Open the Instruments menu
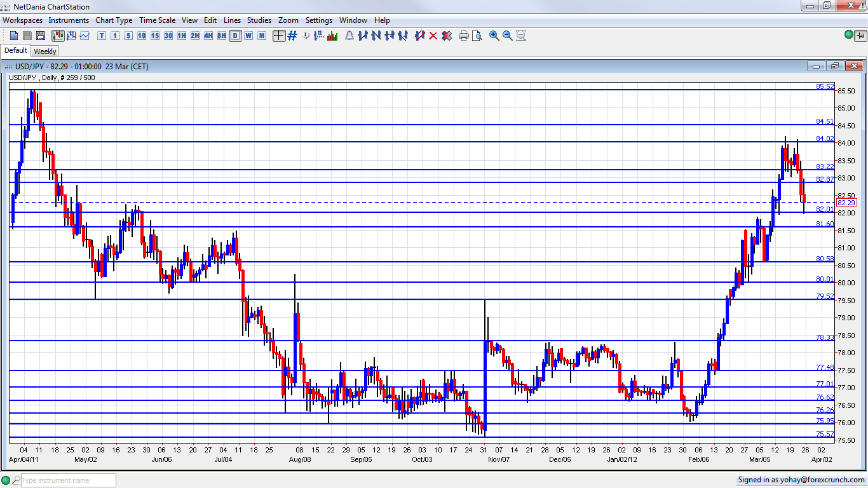 69,20
